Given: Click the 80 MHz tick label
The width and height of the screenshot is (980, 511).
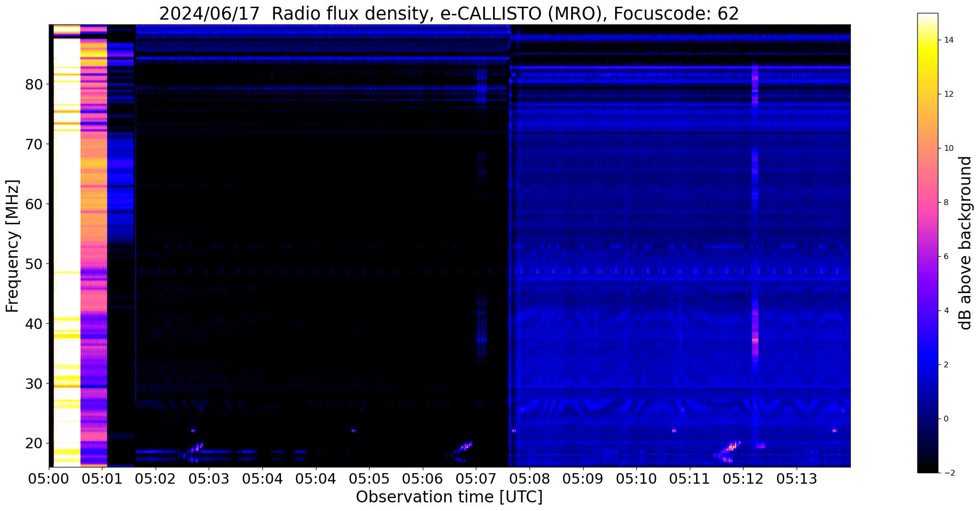Looking at the screenshot, I should coord(34,84).
